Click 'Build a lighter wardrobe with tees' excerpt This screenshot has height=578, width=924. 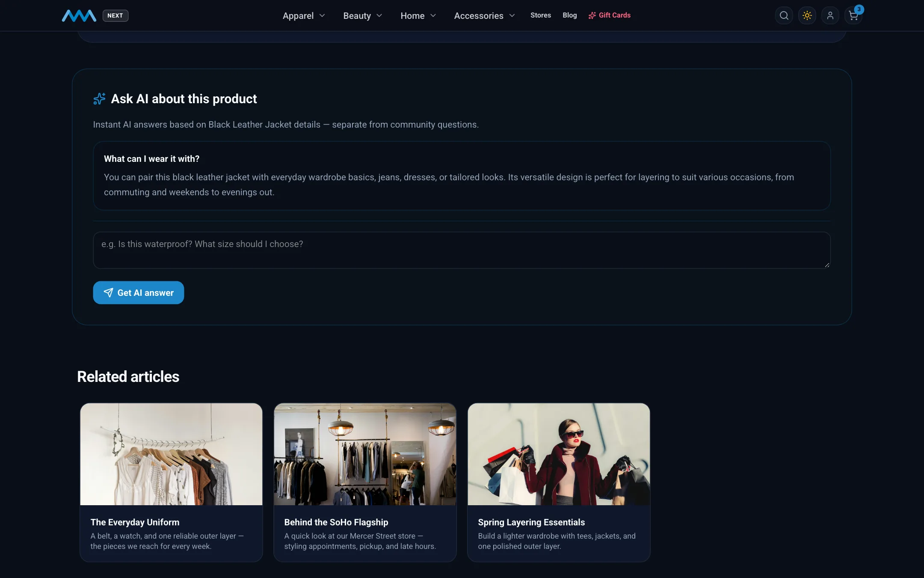tap(557, 541)
